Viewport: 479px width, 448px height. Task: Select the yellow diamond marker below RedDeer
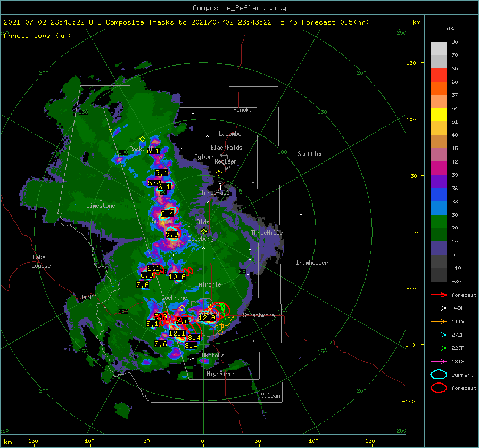pyautogui.click(x=219, y=173)
